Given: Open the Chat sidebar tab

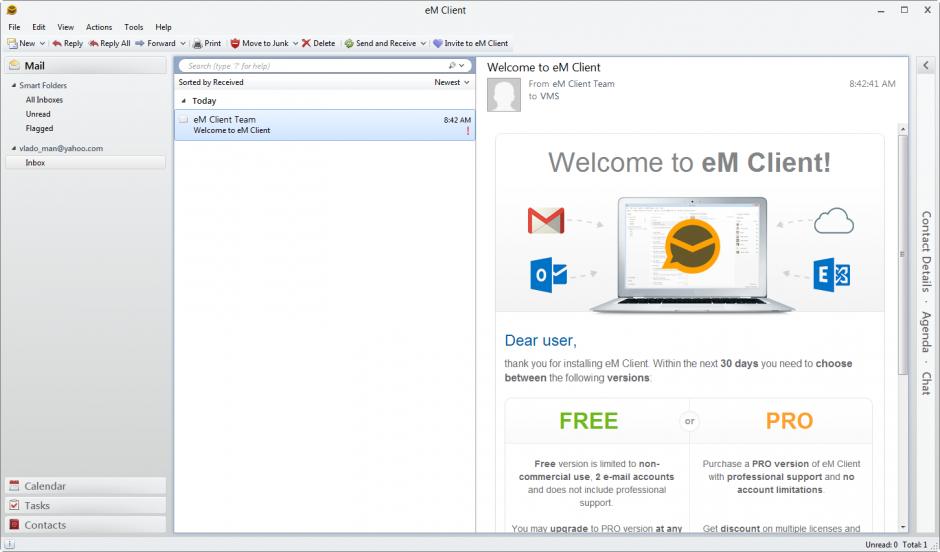Looking at the screenshot, I should coord(926,383).
